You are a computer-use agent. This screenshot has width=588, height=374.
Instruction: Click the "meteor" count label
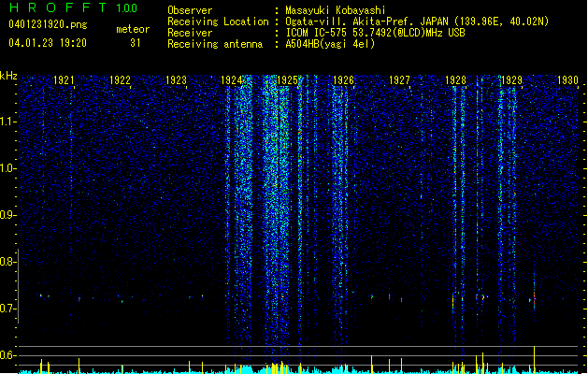[133, 29]
